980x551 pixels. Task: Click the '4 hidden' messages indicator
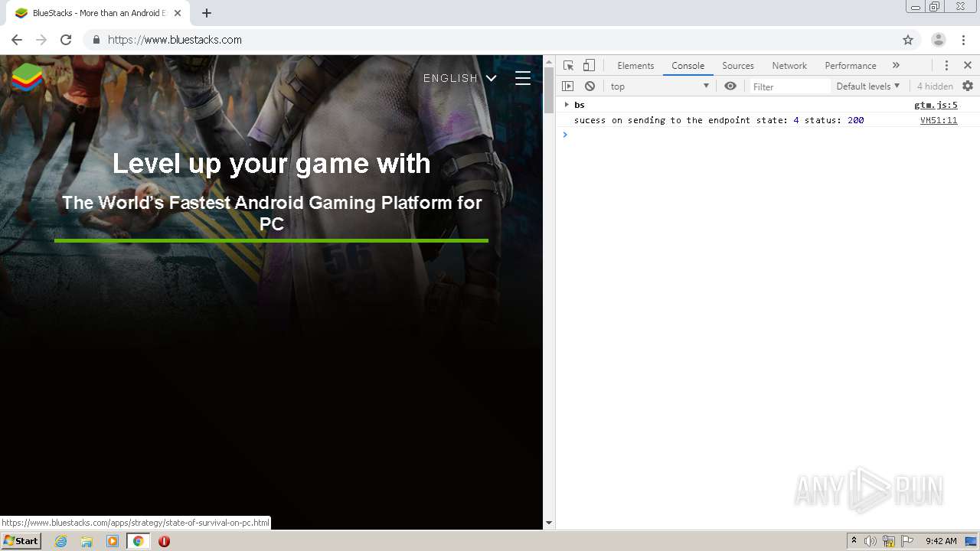(x=935, y=86)
